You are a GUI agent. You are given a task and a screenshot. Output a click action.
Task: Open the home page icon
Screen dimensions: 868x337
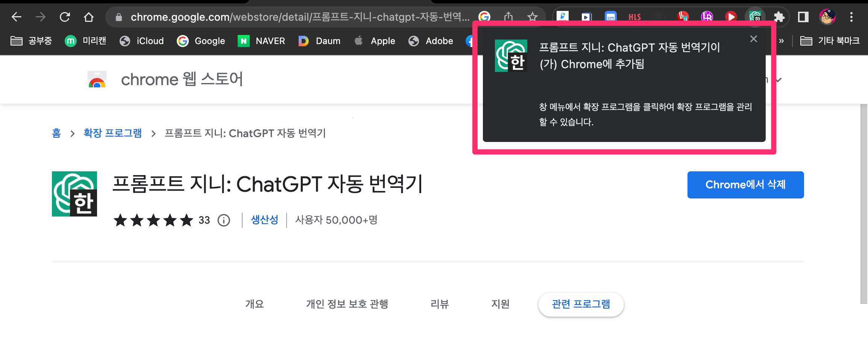tap(89, 17)
